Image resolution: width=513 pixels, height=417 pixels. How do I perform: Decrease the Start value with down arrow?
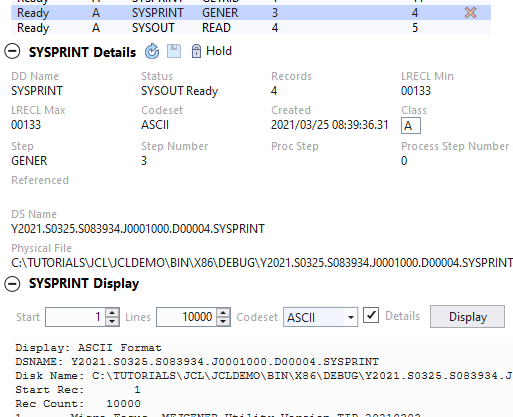(112, 321)
